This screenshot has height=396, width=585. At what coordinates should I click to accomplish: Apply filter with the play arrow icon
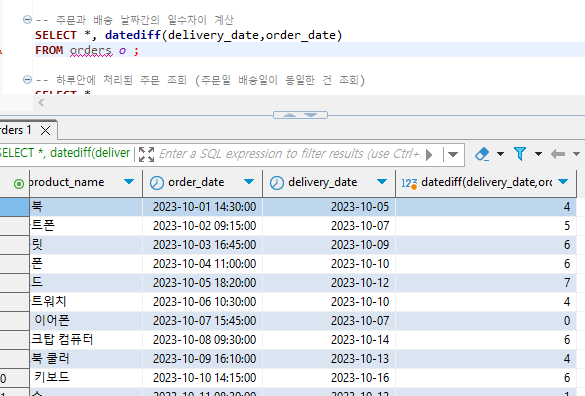[x=429, y=155]
